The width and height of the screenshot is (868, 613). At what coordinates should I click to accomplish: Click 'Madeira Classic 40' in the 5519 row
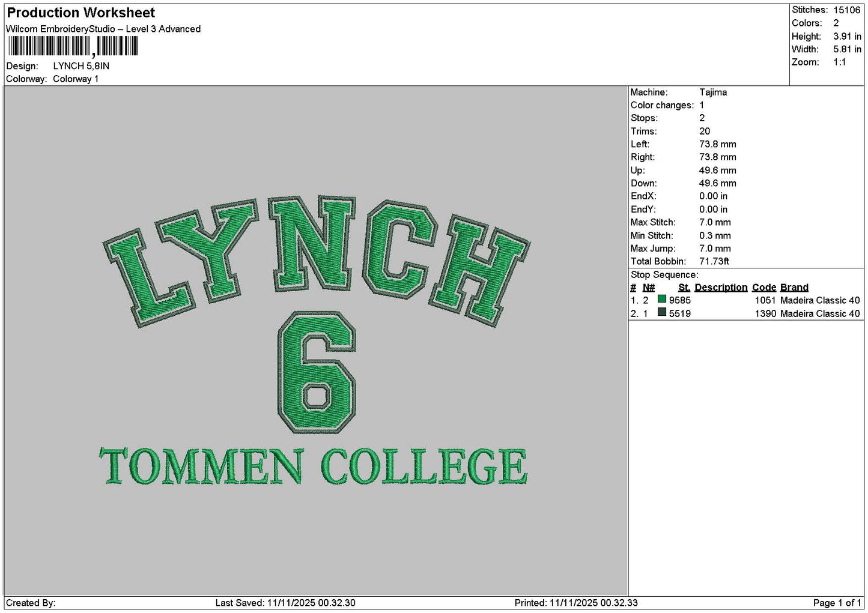click(x=820, y=313)
